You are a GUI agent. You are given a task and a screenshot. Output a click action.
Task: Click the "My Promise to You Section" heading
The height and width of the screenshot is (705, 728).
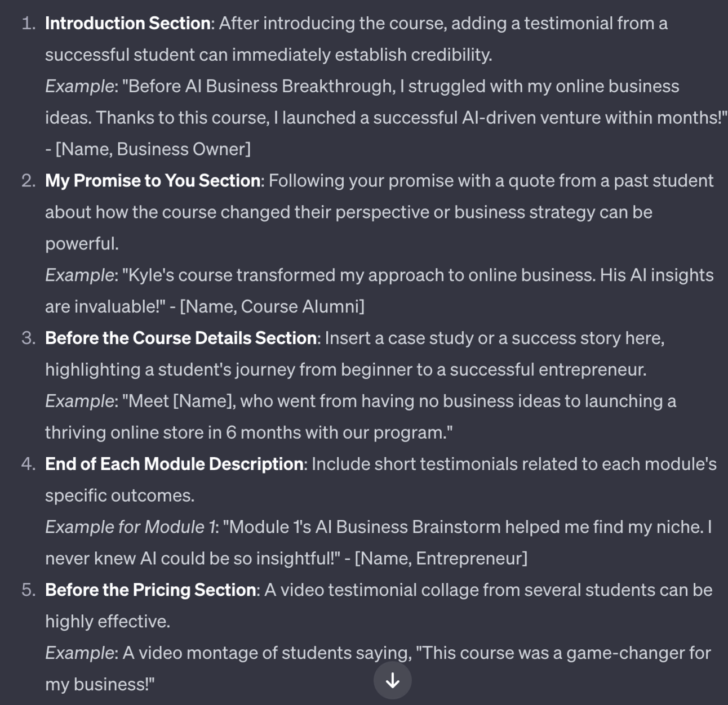pos(152,181)
